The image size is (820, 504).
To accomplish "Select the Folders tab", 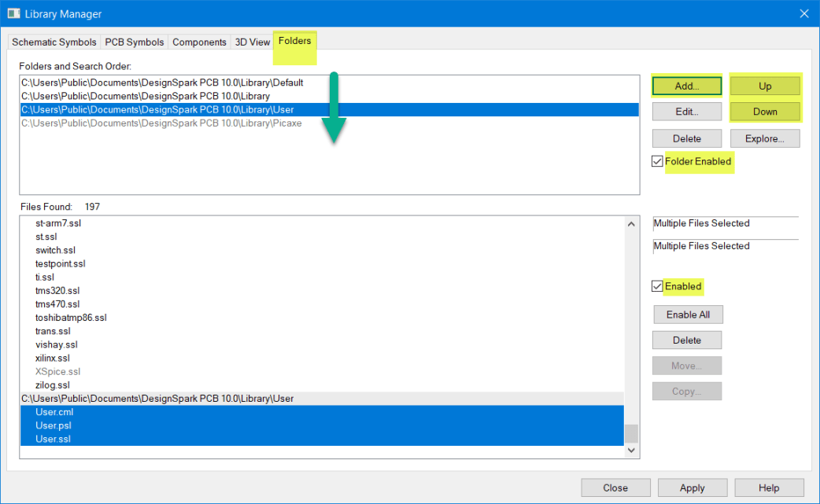I will [294, 41].
